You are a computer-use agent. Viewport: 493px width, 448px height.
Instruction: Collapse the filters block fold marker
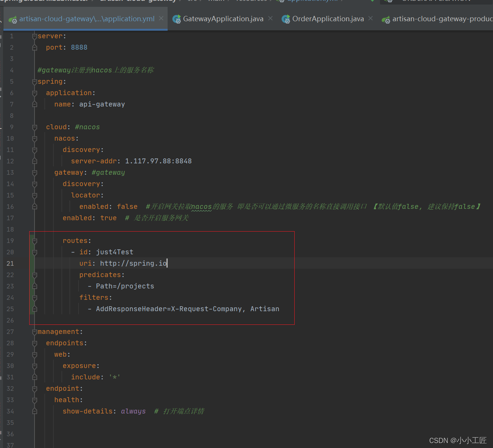click(35, 298)
